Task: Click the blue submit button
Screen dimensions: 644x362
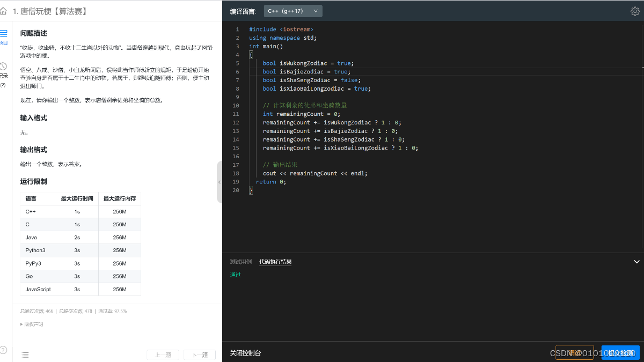Action: [x=620, y=353]
